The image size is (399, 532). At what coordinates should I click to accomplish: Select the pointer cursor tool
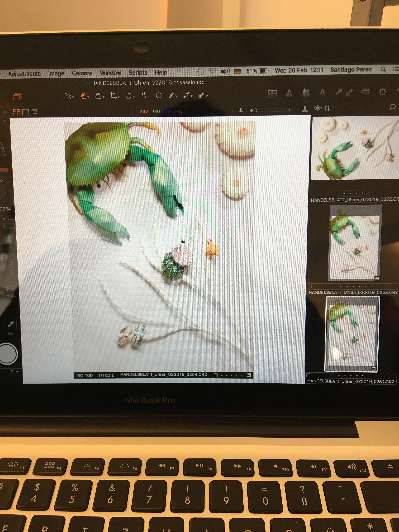coord(68,96)
